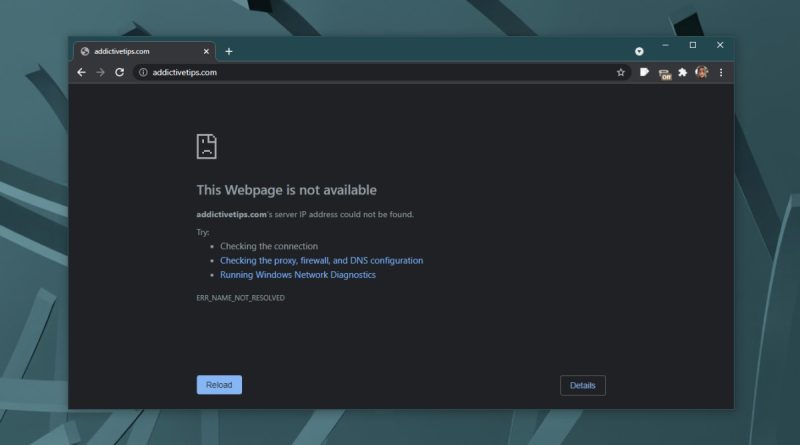Click the sad page error icon

(x=207, y=146)
